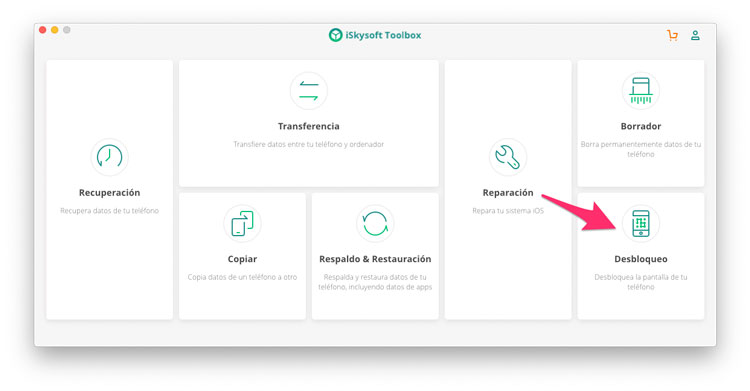Click the Transferencia heading

[x=309, y=126]
